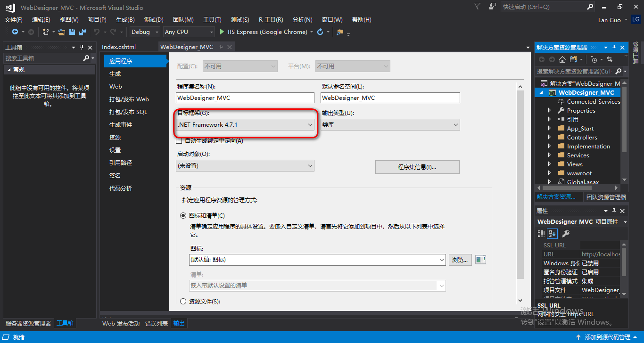Click the Home icon in Solution Explorer
Viewport: 644px width, 343px height.
point(562,59)
